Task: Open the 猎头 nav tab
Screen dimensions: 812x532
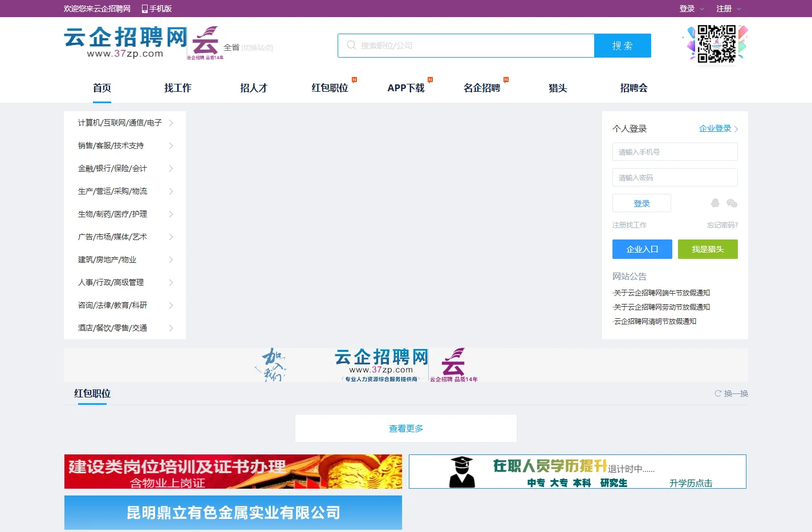Action: pyautogui.click(x=558, y=88)
